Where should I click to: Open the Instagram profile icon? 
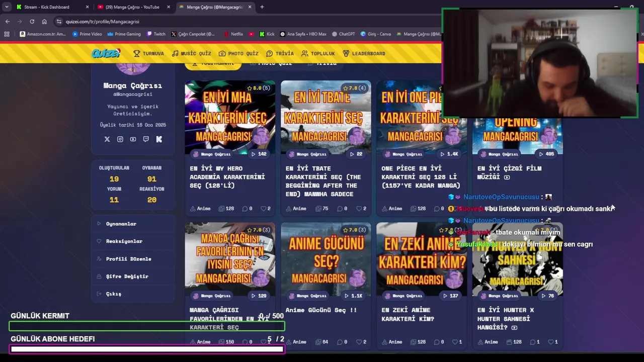click(x=120, y=139)
